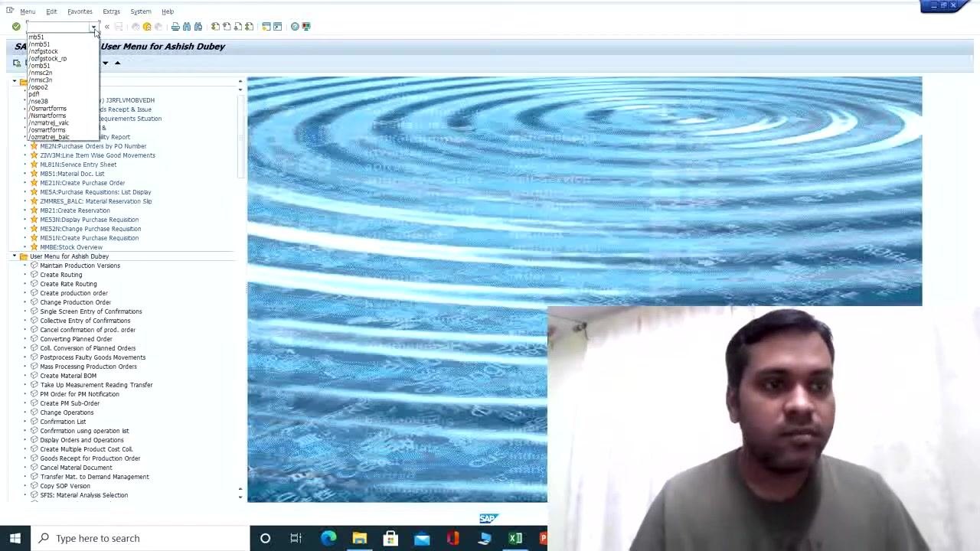Click the Print icon in the toolbar

175,27
